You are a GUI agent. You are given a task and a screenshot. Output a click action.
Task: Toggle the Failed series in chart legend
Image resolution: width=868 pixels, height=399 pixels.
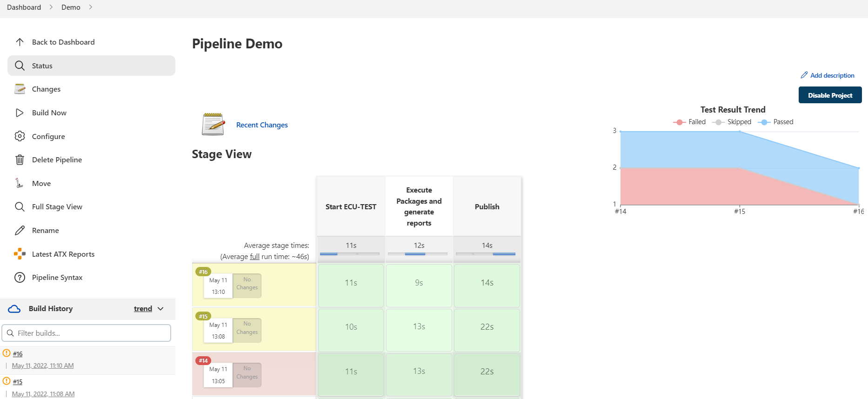689,122
